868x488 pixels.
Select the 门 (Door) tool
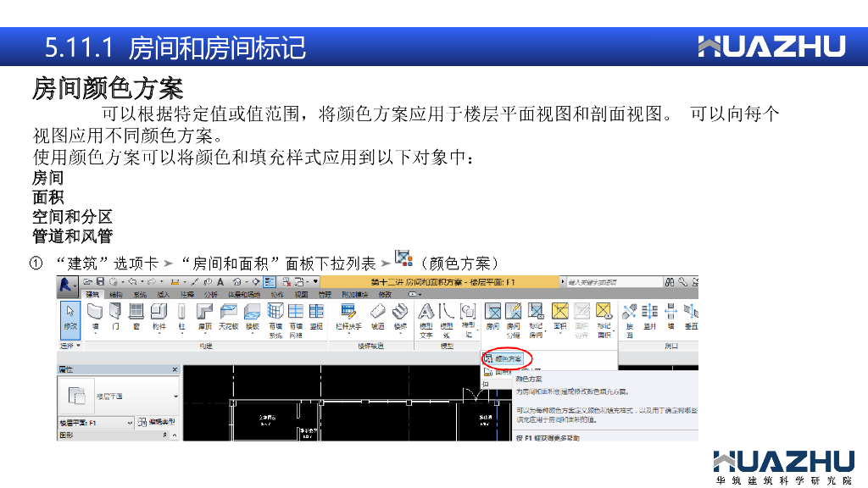click(x=115, y=318)
